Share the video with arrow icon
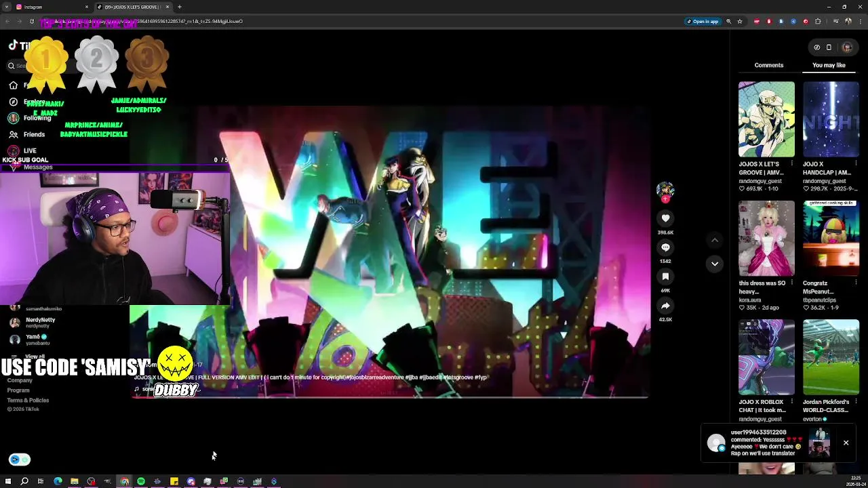Image resolution: width=868 pixels, height=488 pixels. pos(665,306)
